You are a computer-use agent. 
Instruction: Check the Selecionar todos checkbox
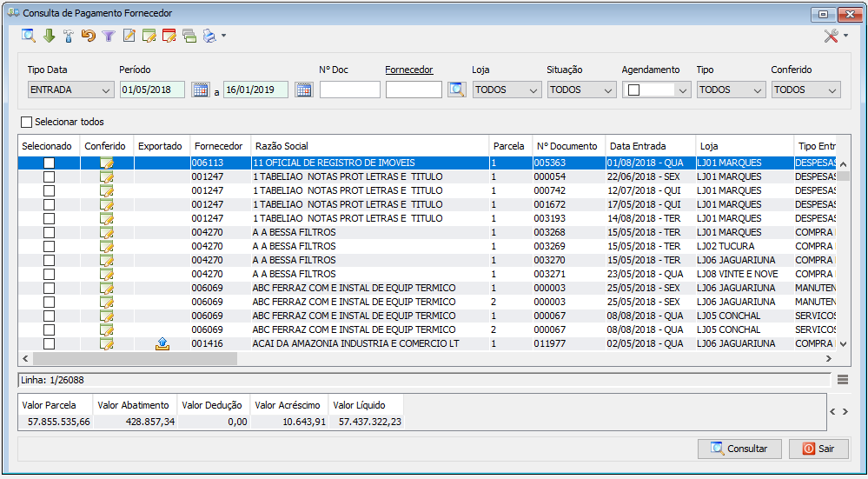[x=26, y=122]
